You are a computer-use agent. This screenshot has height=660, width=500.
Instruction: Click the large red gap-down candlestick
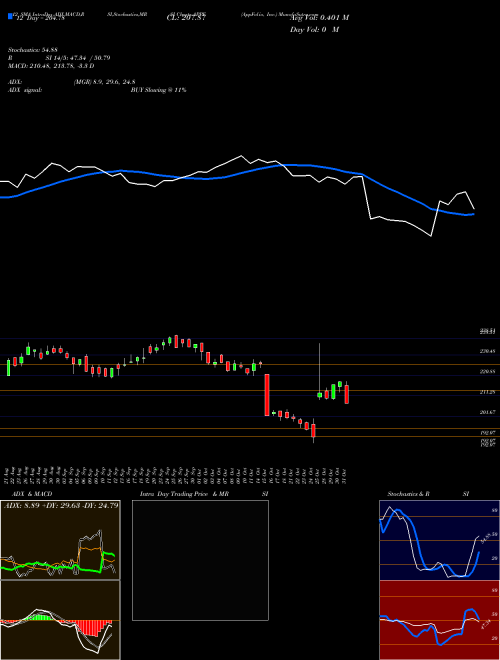(267, 395)
